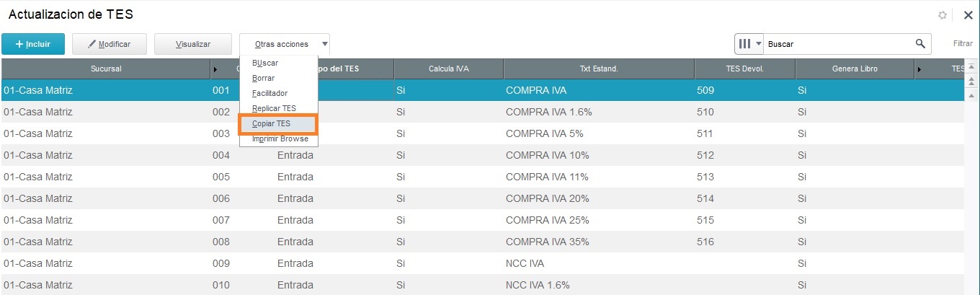980x295 pixels.
Task: Click the Buscar search input field
Action: coord(839,44)
